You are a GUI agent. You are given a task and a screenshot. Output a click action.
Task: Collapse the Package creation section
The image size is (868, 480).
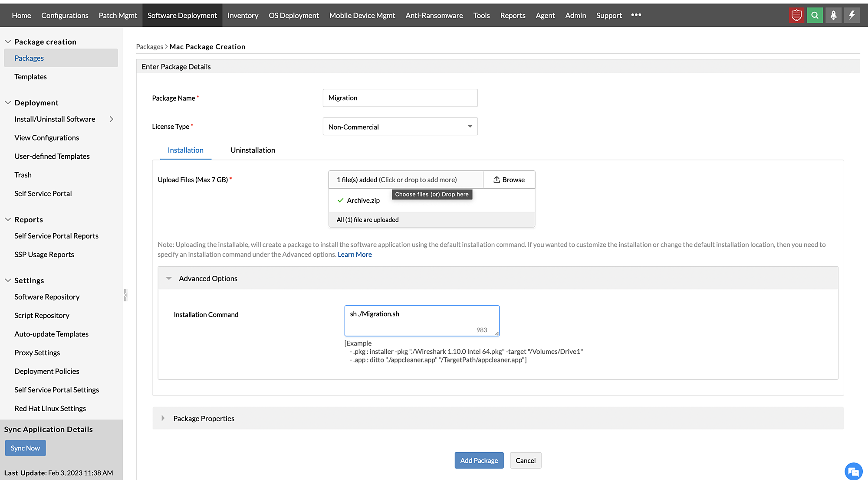pos(8,41)
